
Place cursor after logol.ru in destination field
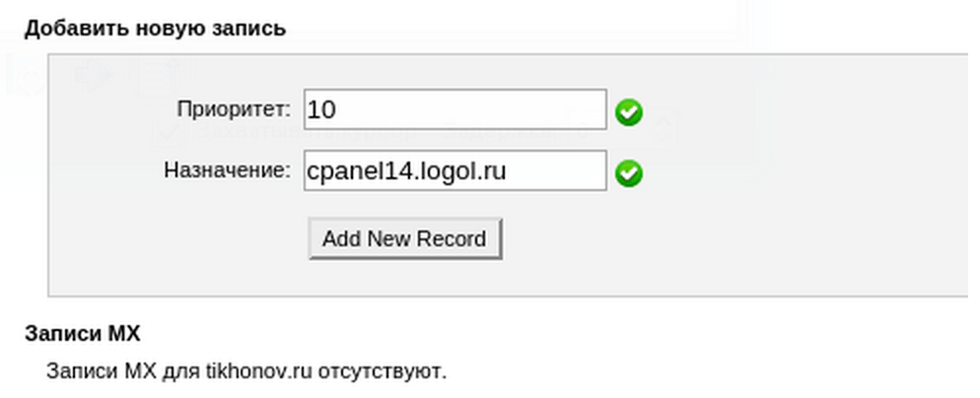(x=508, y=170)
